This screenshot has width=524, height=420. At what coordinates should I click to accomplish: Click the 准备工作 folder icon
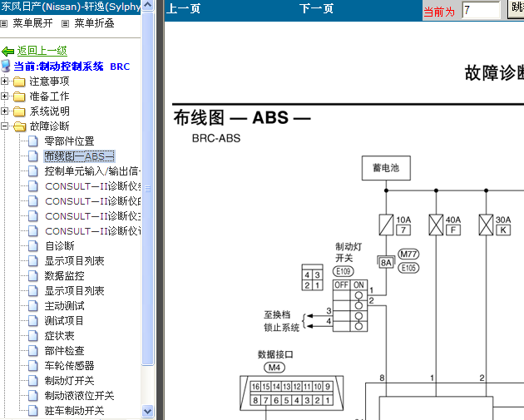19,96
